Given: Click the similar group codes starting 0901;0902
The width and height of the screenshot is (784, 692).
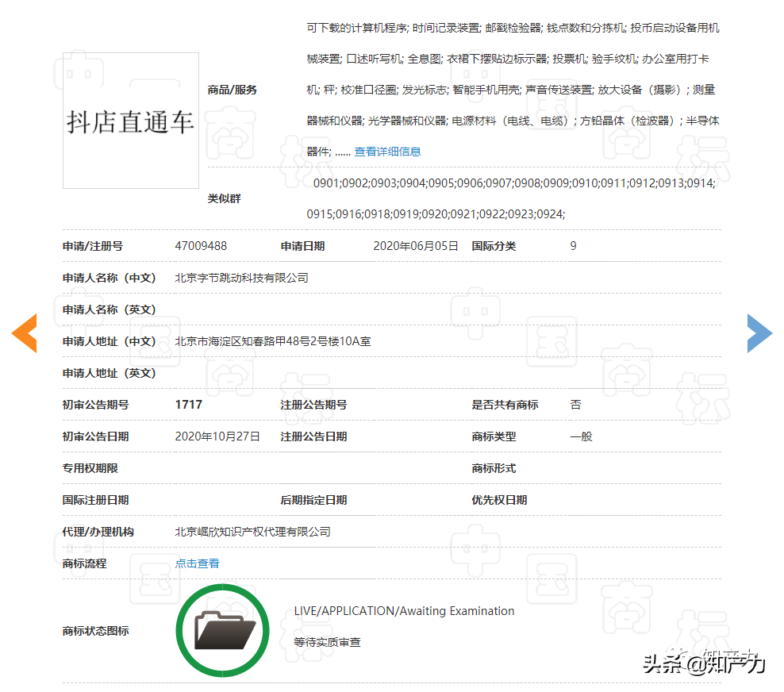Looking at the screenshot, I should click(x=514, y=183).
